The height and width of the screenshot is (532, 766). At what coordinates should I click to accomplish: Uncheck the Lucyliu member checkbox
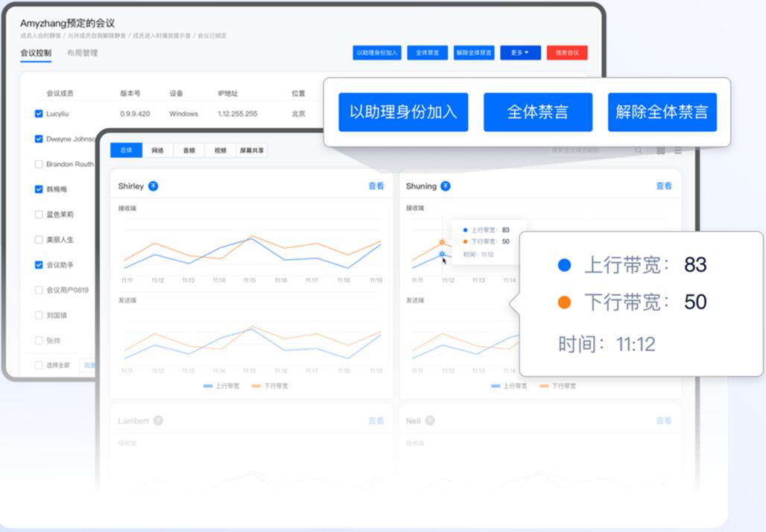pos(39,114)
